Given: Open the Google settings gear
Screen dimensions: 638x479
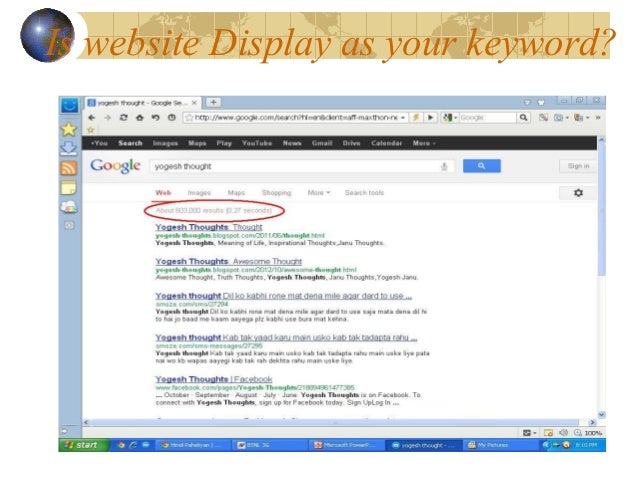Looking at the screenshot, I should pos(578,192).
